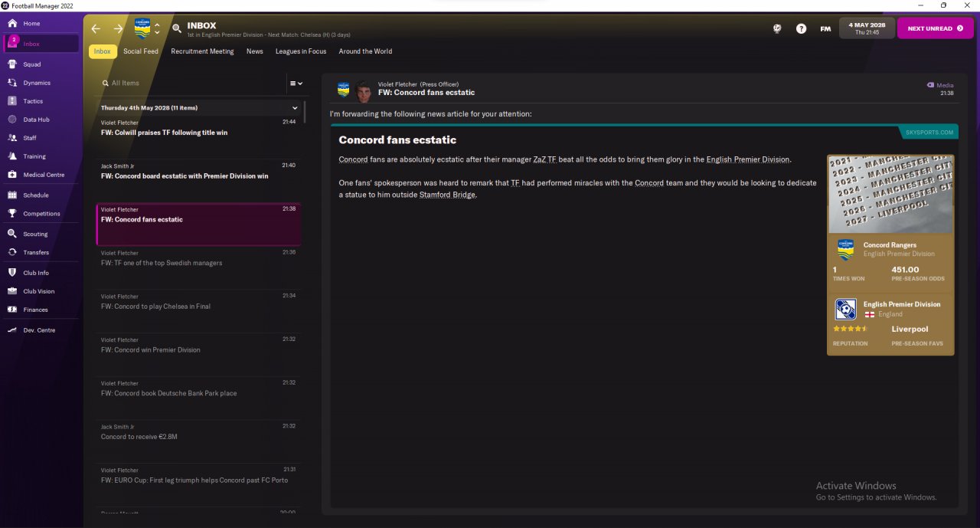
Task: Switch to the Social Feed tab
Action: point(141,51)
